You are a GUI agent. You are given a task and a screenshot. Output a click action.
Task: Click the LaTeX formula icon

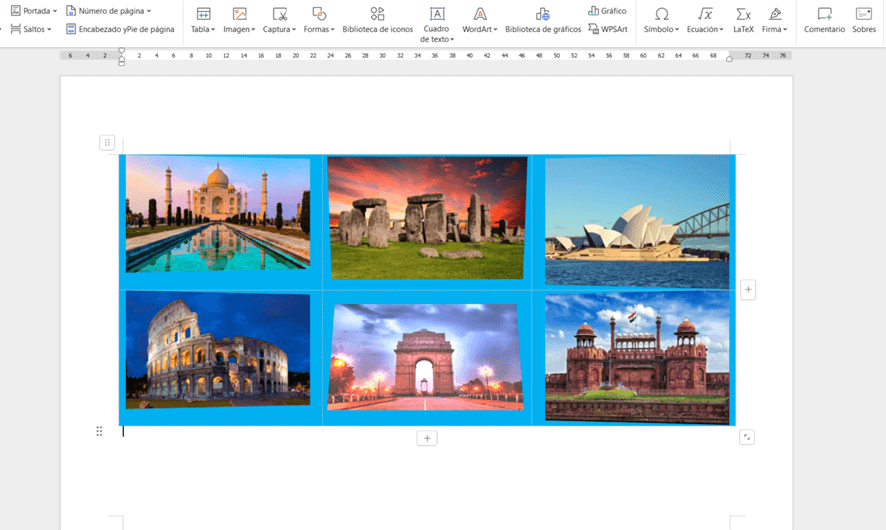coord(743,20)
